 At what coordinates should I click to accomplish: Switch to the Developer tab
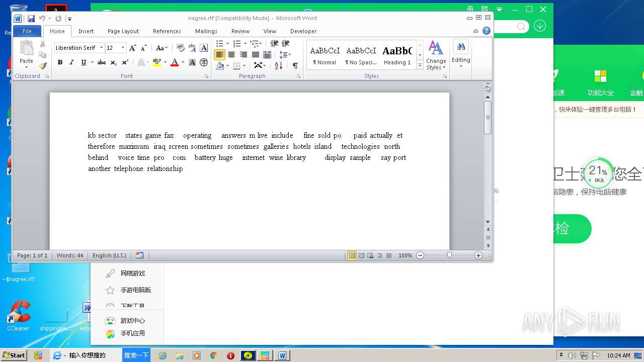coord(303,31)
